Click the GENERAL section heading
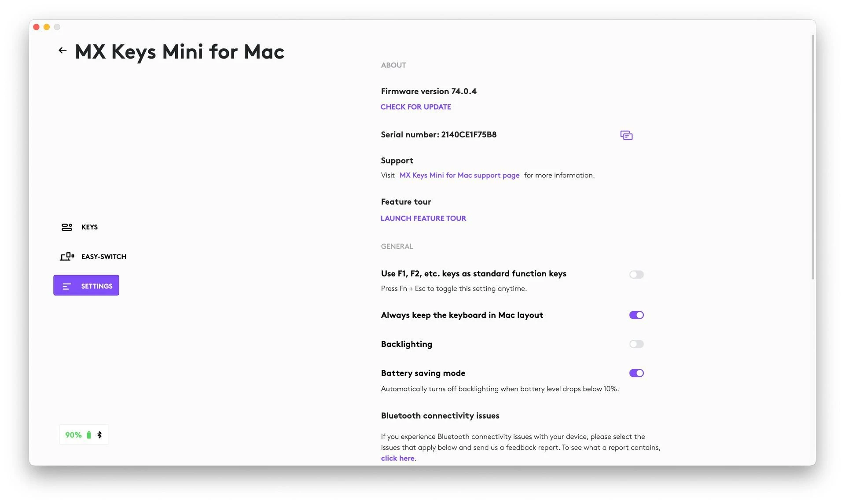845x504 pixels. pos(397,246)
